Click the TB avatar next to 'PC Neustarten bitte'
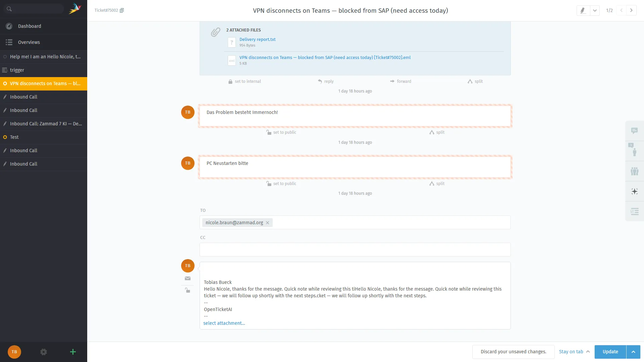644x362 pixels. pyautogui.click(x=188, y=163)
